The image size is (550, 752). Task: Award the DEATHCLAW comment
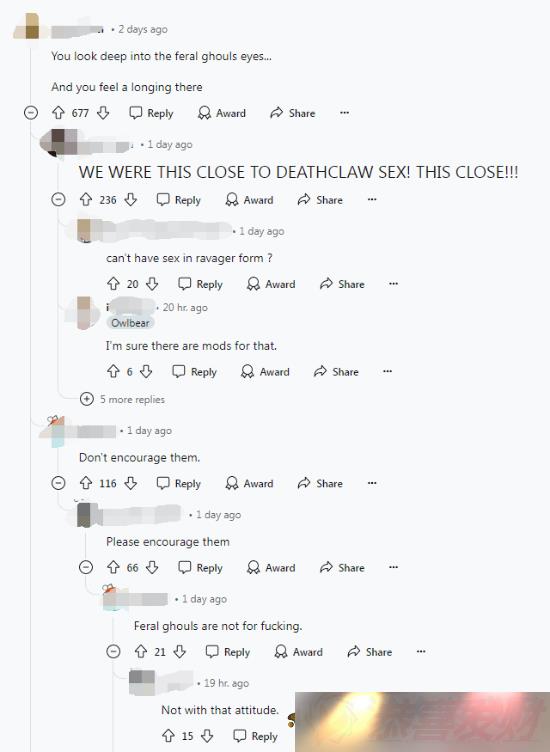pos(249,200)
